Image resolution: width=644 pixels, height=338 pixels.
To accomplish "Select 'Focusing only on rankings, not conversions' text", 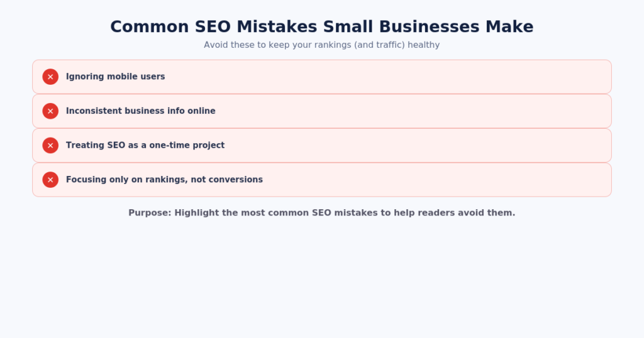I will tap(164, 180).
